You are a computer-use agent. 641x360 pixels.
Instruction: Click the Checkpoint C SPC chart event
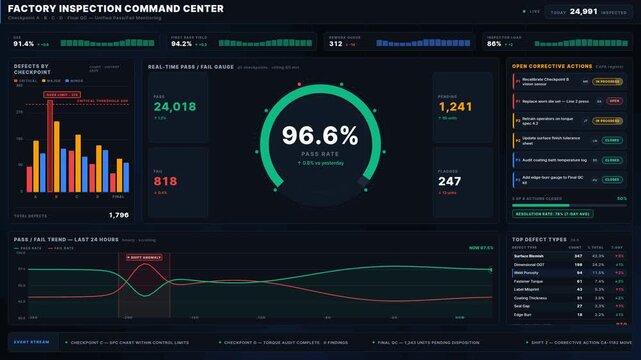point(130,342)
